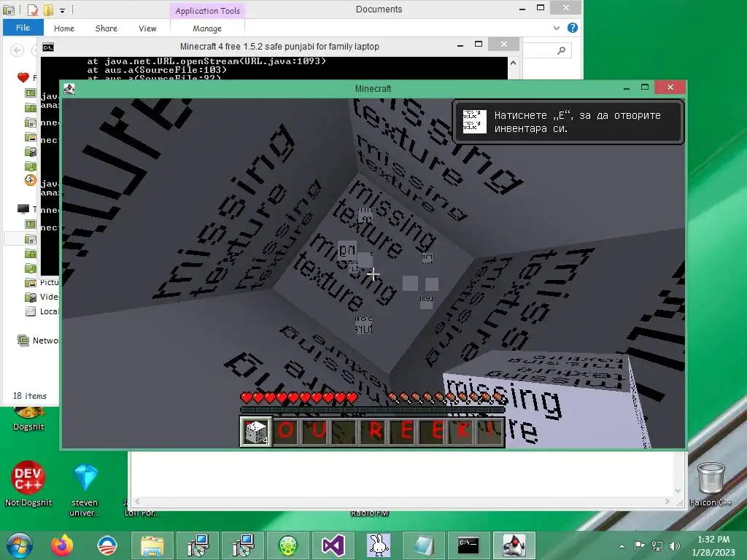Open the Quick Access Toolbar dropdown arrow

[x=63, y=10]
